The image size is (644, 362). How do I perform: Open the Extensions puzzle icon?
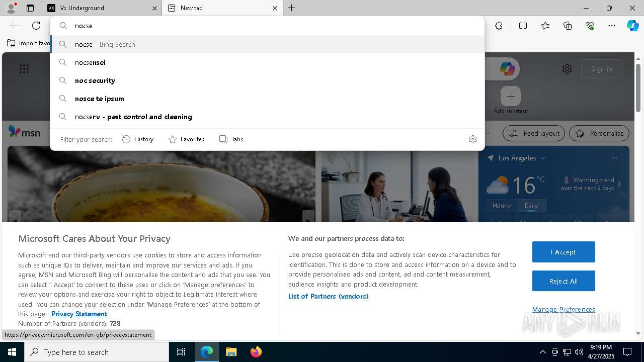click(499, 26)
